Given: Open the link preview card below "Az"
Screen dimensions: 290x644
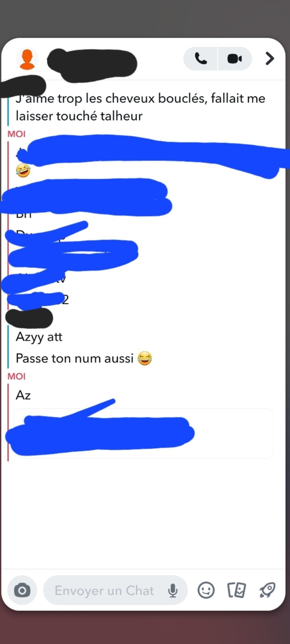Looking at the screenshot, I should coord(143,433).
